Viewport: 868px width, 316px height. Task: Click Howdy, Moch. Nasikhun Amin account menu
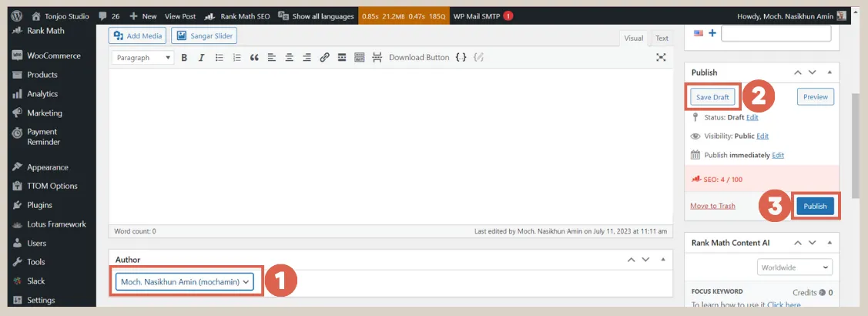point(785,16)
